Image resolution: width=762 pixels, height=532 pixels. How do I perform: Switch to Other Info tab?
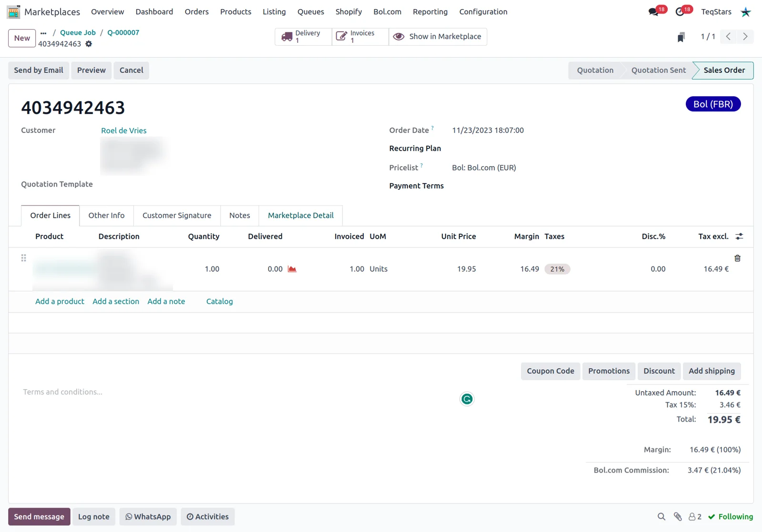107,216
